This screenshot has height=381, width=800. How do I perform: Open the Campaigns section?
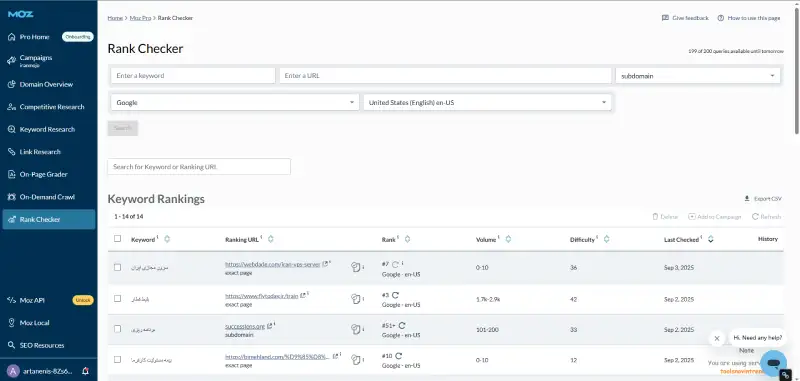click(x=36, y=60)
